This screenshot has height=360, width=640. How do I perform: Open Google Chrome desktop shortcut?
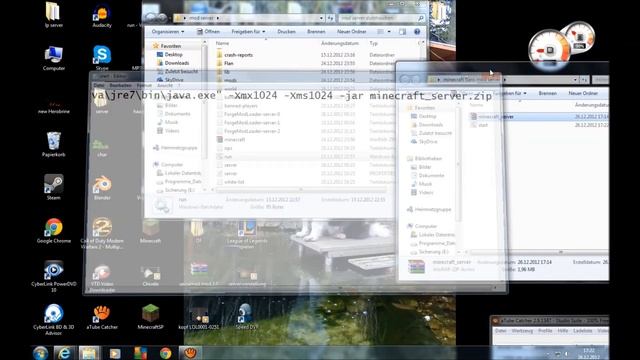pyautogui.click(x=53, y=231)
